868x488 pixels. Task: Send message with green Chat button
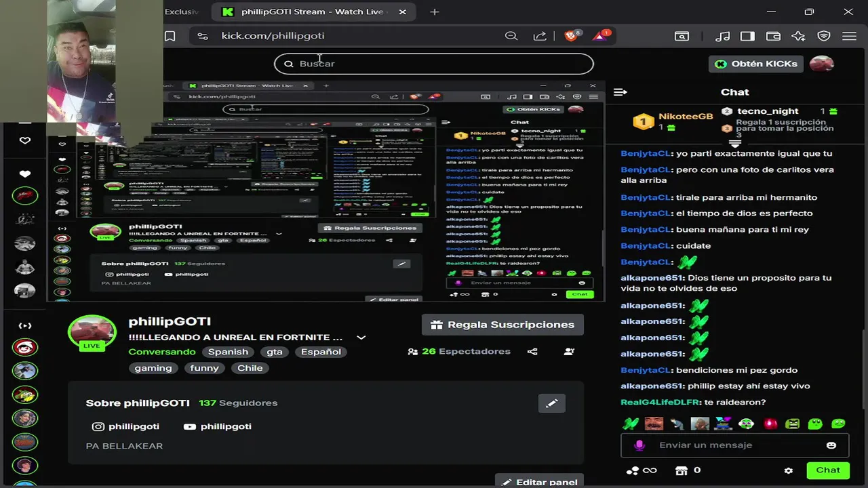pos(828,470)
